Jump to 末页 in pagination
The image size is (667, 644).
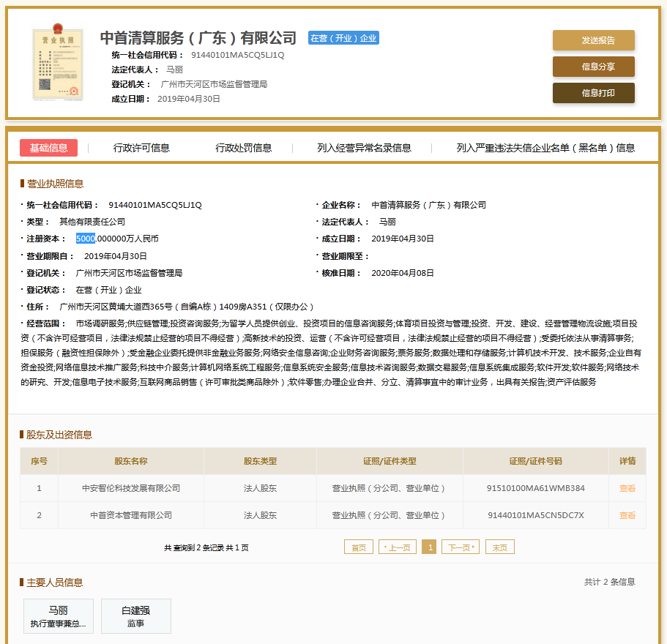tap(499, 547)
